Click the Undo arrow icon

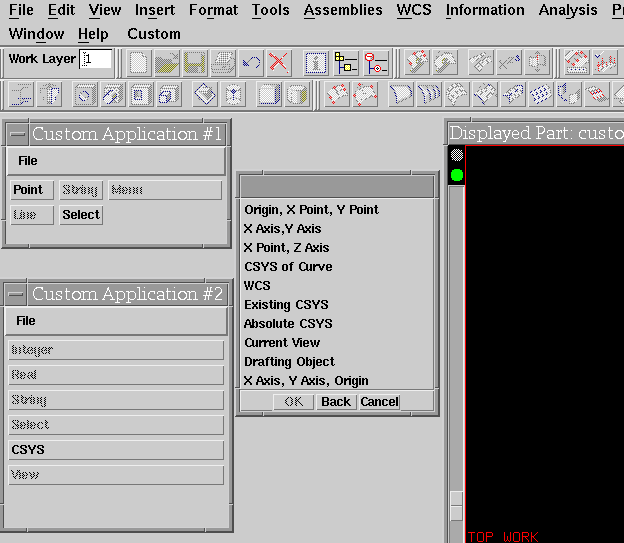pyautogui.click(x=251, y=63)
